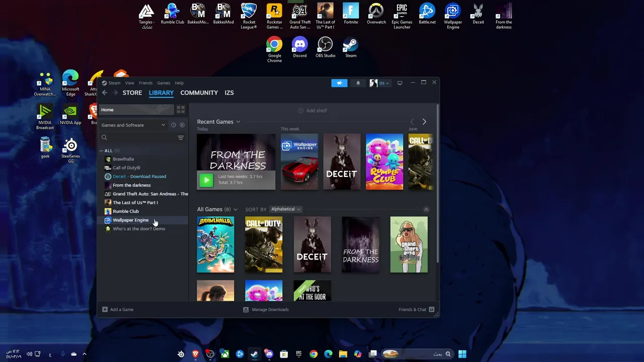Image resolution: width=644 pixels, height=362 pixels.
Task: Open Friends & Chat
Action: [417, 310]
